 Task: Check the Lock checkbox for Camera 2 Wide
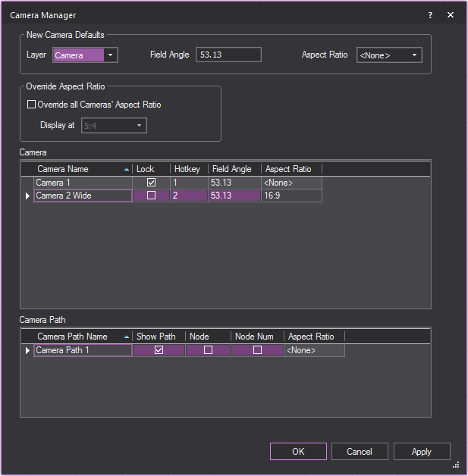151,196
